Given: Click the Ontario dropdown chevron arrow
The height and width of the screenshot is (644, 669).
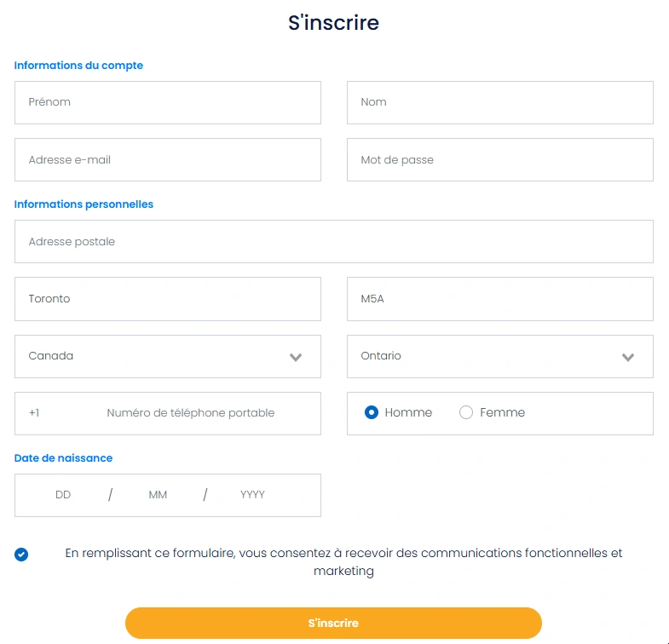Looking at the screenshot, I should click(x=627, y=357).
